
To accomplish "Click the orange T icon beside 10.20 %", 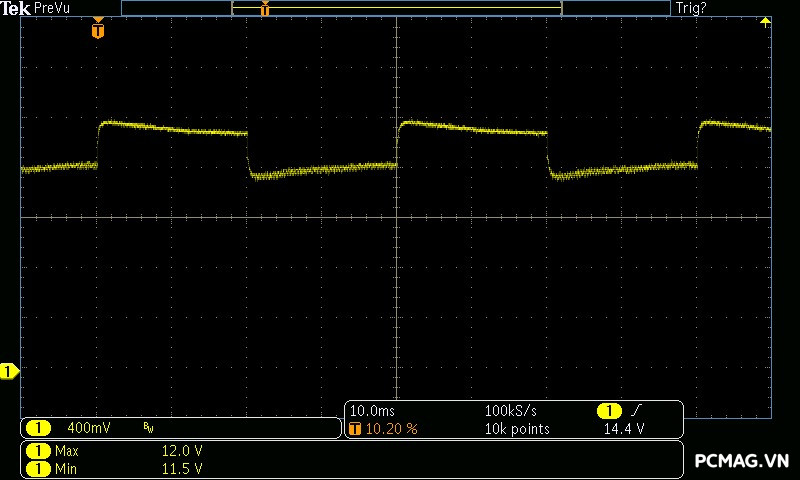I will point(355,428).
